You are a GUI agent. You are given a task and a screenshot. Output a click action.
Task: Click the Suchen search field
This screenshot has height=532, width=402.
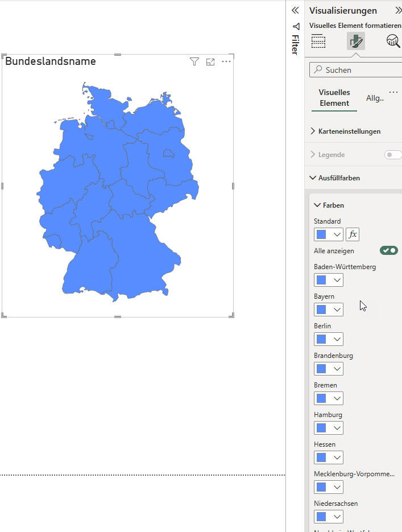point(358,70)
